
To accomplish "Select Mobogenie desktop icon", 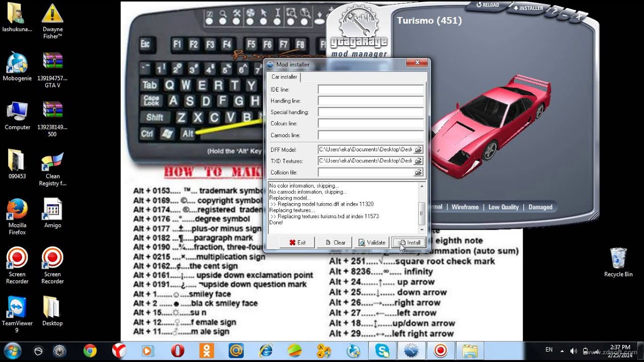I will [x=17, y=67].
